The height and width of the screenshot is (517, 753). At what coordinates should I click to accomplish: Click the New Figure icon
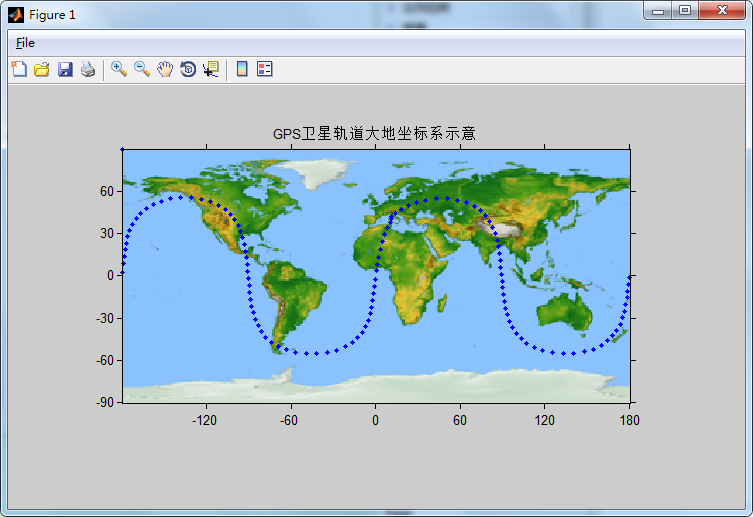tap(18, 69)
